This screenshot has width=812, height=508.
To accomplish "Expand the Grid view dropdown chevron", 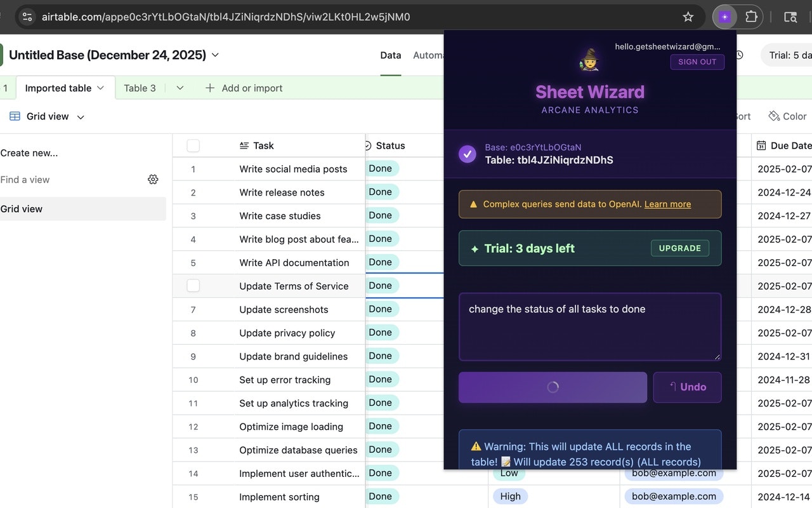I will pos(80,116).
